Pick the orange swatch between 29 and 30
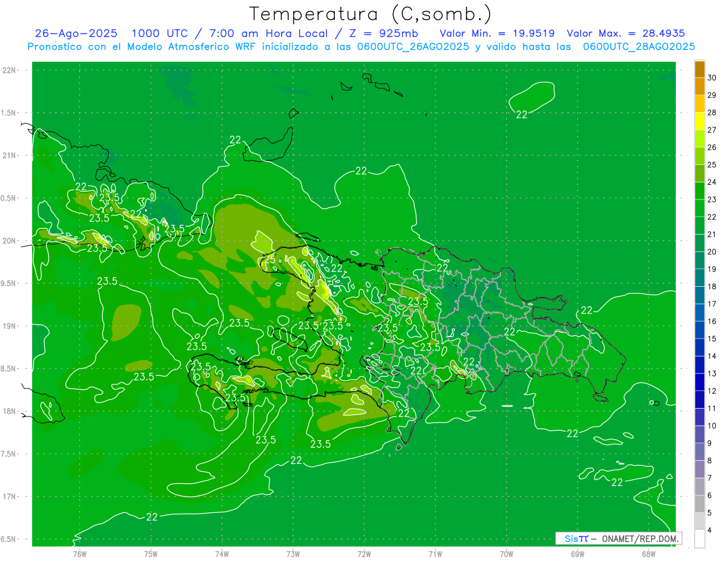This screenshot has width=728, height=562. (699, 86)
